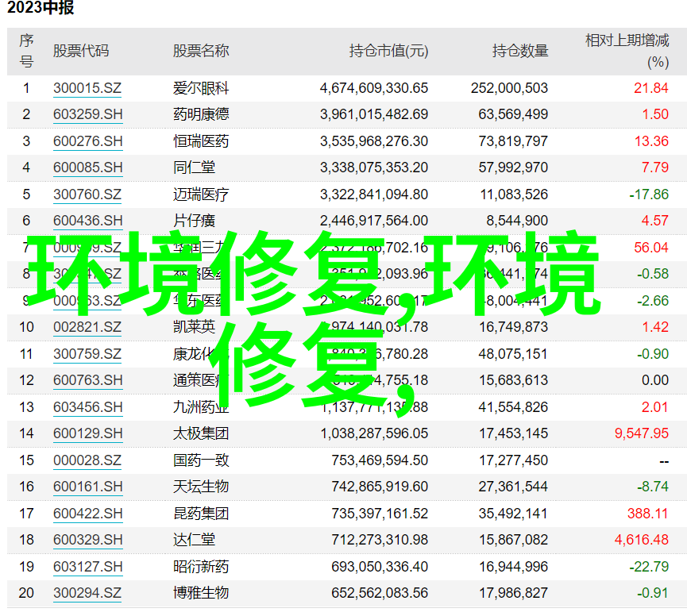This screenshot has height=616, width=687.
Task: Open stock code link 600422.SH
Action: click(x=87, y=514)
